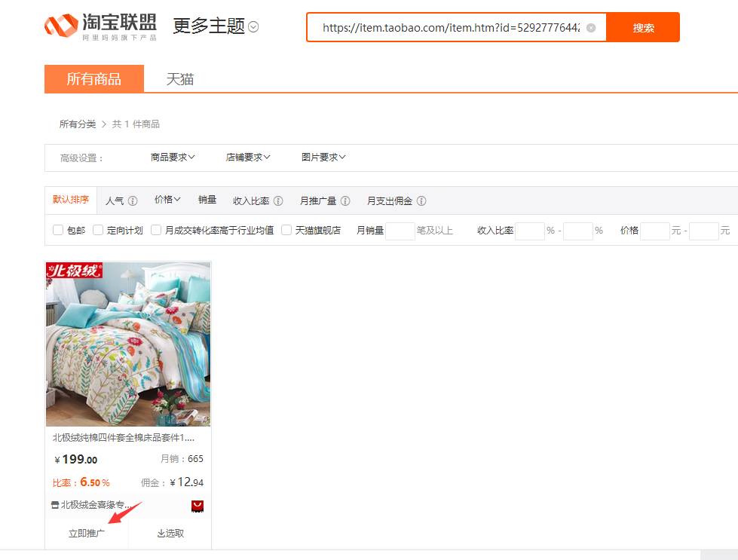Image resolution: width=738 pixels, height=560 pixels.
Task: Click the shop icon beside 北极绒金喜缘
Action: [55, 505]
